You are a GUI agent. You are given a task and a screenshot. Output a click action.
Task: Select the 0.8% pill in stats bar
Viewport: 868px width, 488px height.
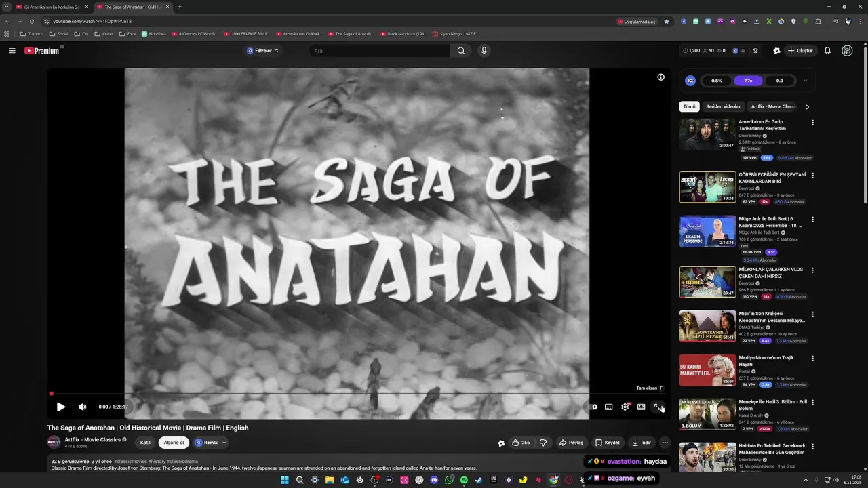[717, 81]
